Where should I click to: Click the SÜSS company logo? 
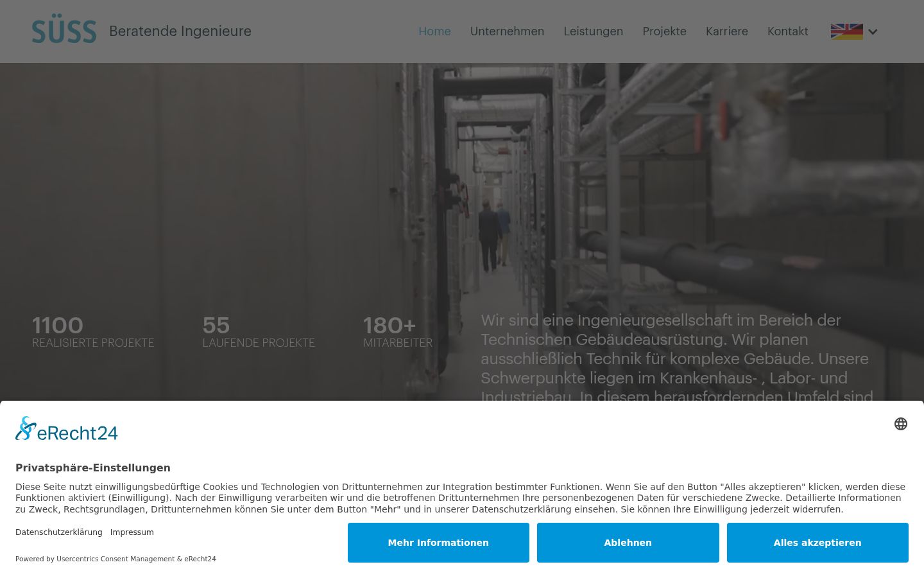[x=64, y=30]
